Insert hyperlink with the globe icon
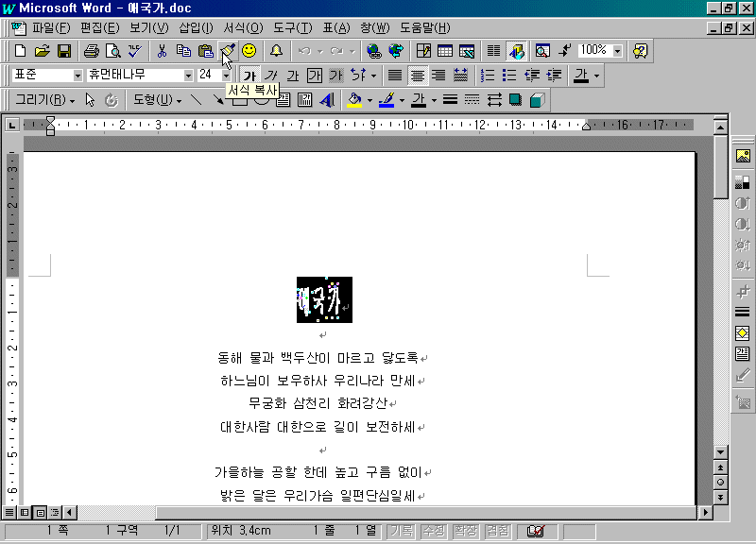The height and width of the screenshot is (544, 756). [373, 51]
